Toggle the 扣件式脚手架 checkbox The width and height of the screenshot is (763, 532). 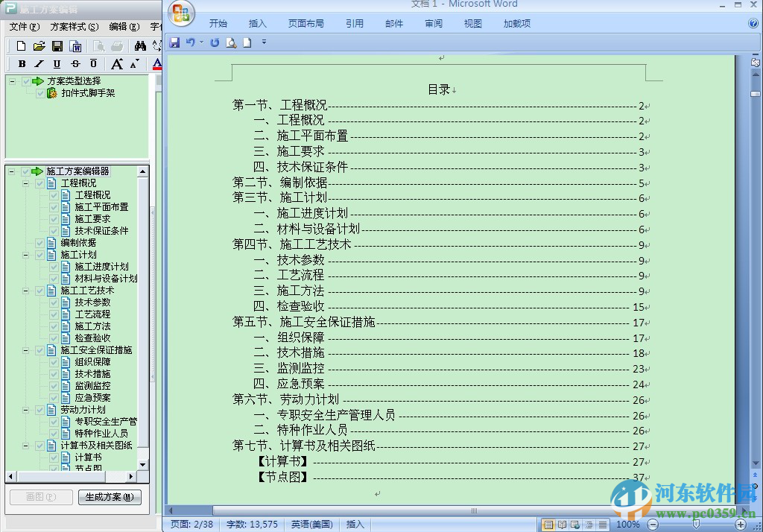41,94
